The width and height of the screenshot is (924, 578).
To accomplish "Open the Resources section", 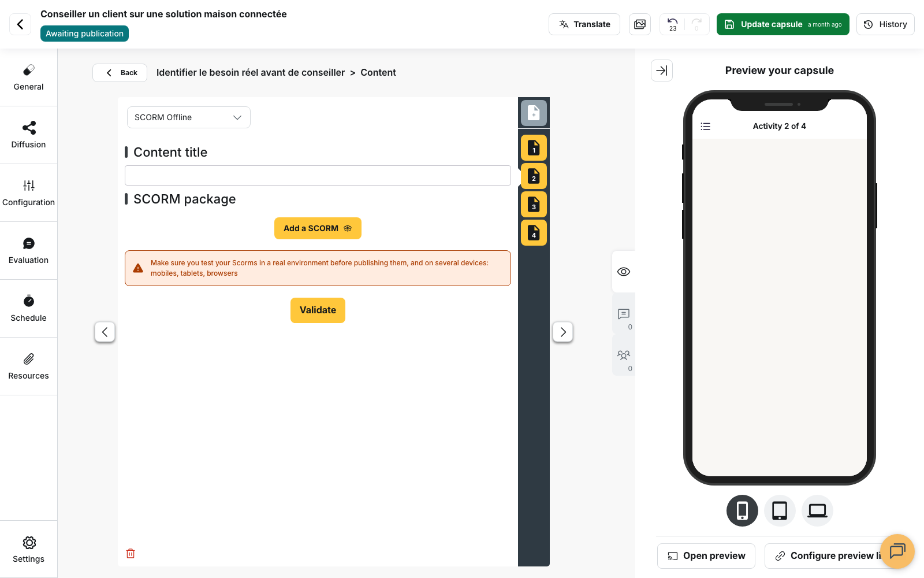I will click(x=29, y=366).
